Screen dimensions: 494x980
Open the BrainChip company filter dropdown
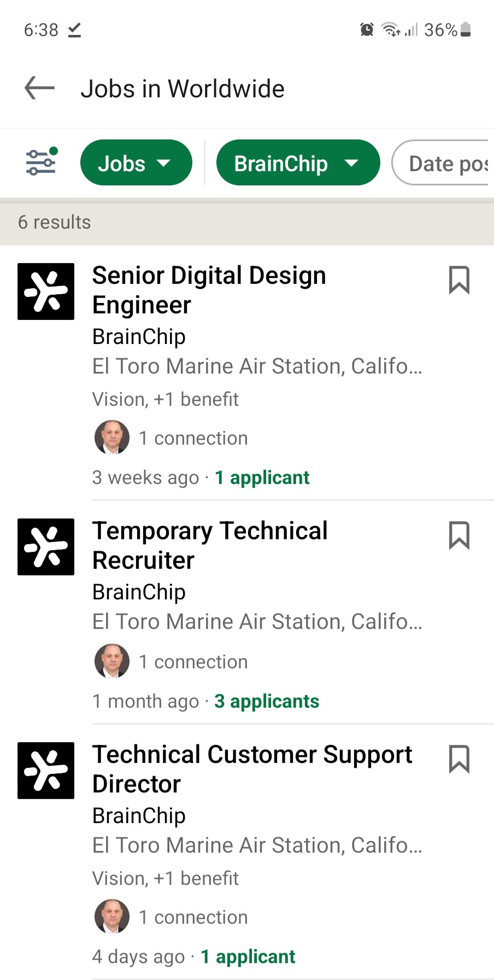point(298,163)
